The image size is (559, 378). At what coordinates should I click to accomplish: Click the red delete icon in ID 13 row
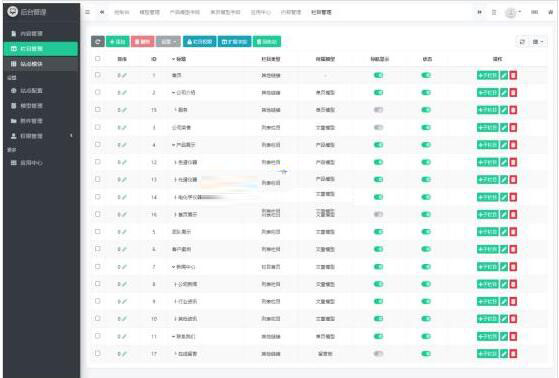tap(513, 179)
